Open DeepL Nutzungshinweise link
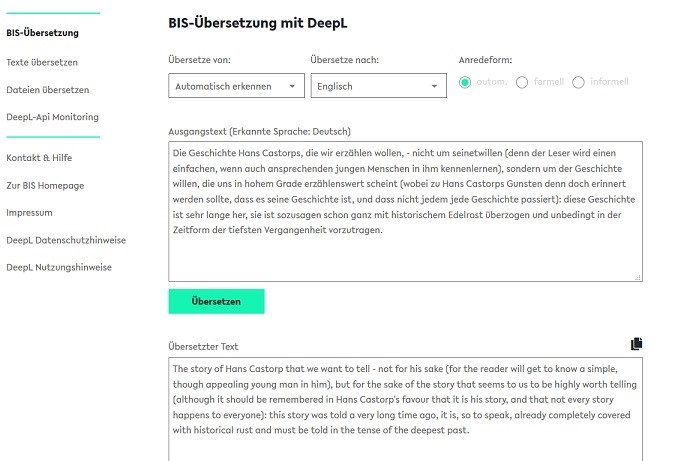Image resolution: width=699 pixels, height=461 pixels. (59, 267)
